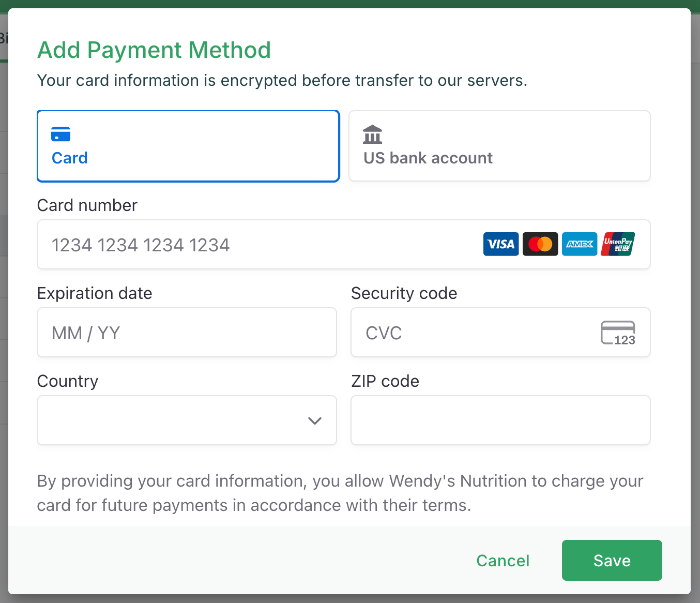Select the Card payment tab
This screenshot has width=700, height=603.
(188, 146)
